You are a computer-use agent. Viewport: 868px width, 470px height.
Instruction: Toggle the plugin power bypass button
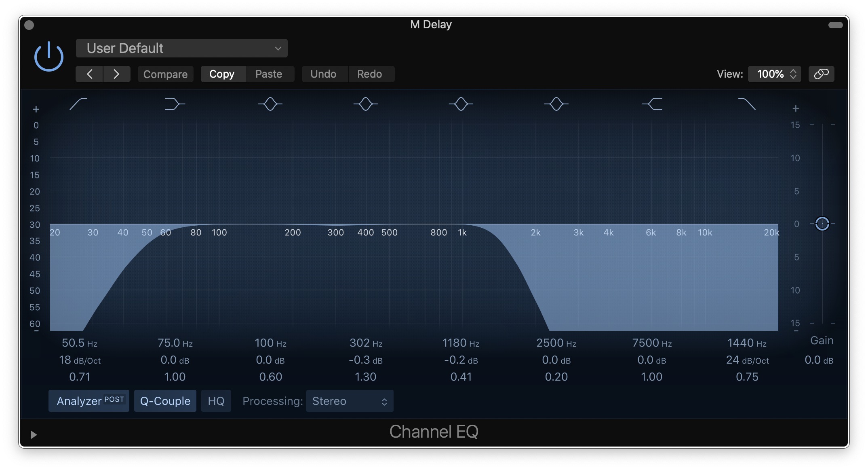(48, 57)
